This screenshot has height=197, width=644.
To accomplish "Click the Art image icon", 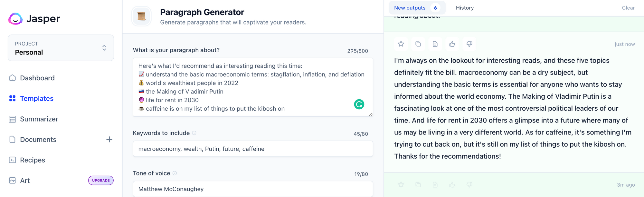I will click(12, 180).
